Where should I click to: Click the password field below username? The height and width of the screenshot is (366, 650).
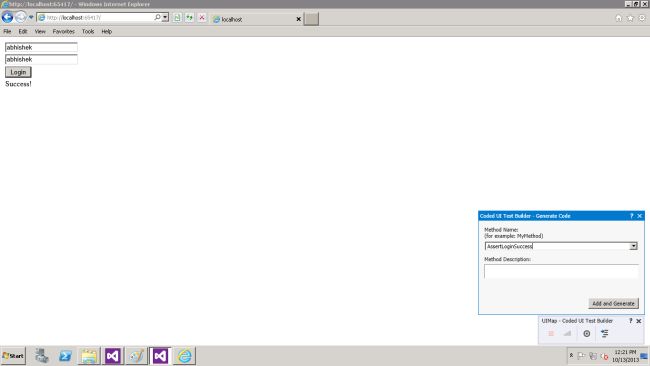point(41,59)
